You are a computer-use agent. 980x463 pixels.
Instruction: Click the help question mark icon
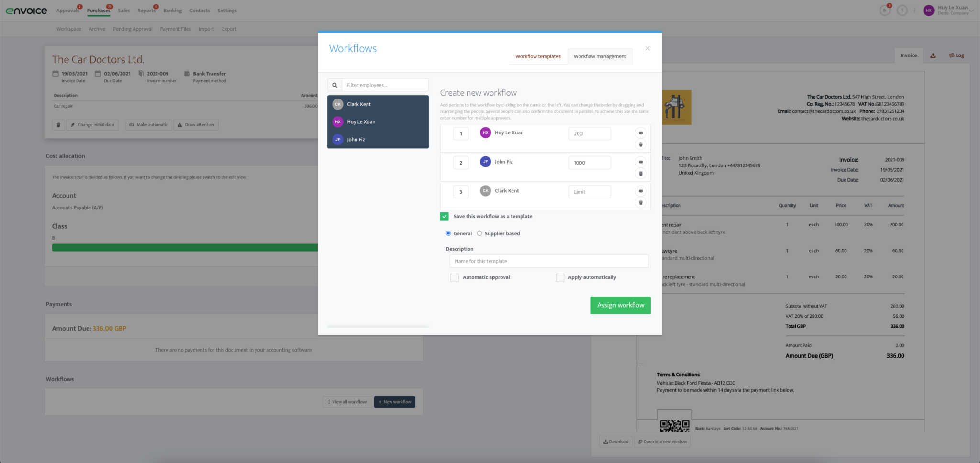902,10
